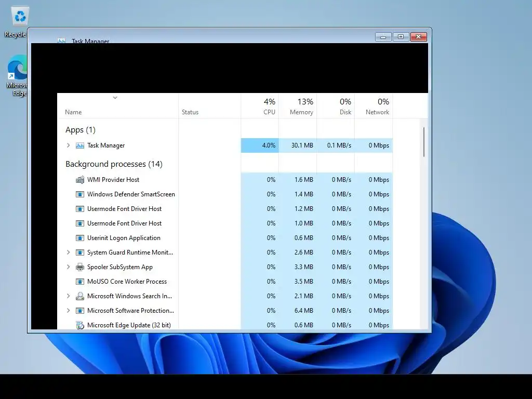Screen dimensions: 532x399
Task: Select the Apps (1) group heading
Action: click(81, 130)
